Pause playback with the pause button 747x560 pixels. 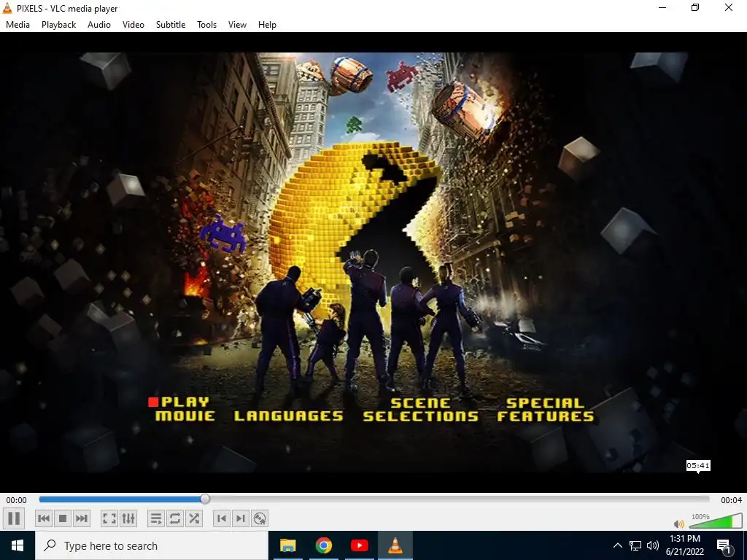coord(14,518)
